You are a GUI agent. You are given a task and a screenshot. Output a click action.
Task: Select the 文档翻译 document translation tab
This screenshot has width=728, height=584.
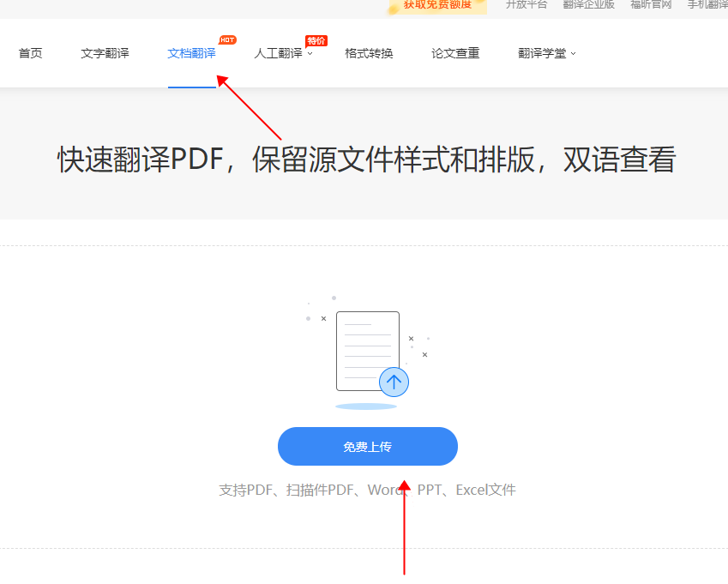point(192,53)
